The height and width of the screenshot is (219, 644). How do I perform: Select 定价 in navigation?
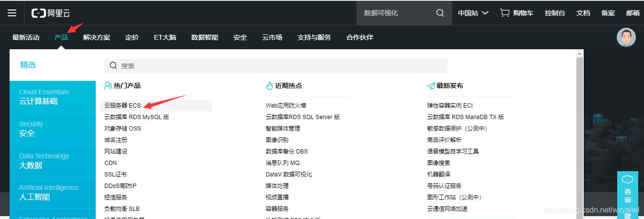[x=132, y=37]
